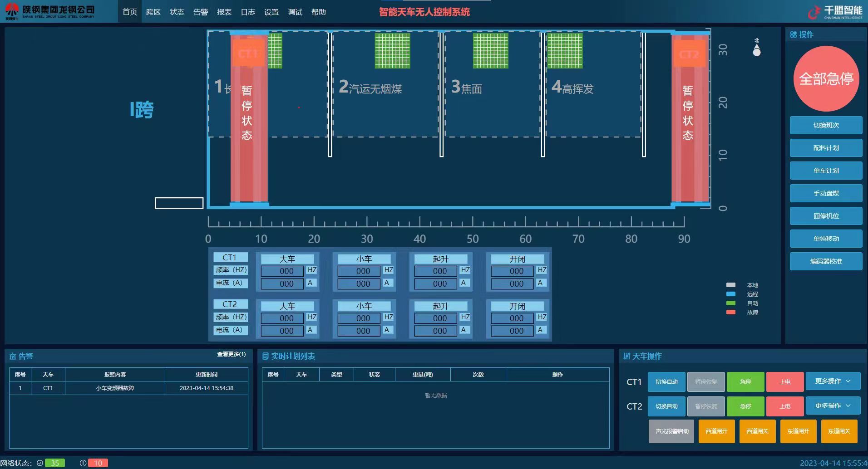Click green checkmark network status icon
Screen dimensions: 868x469
click(40, 463)
